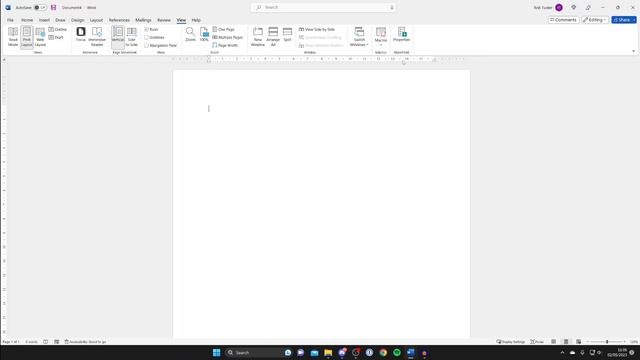Click the Word icon in taskbar

coord(411,353)
